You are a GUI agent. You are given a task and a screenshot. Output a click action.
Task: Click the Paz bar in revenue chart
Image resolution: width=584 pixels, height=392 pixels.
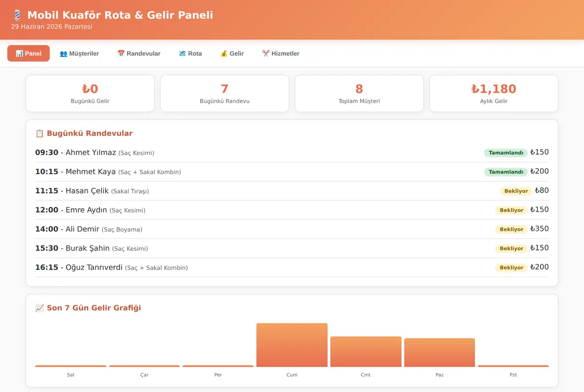(x=439, y=353)
